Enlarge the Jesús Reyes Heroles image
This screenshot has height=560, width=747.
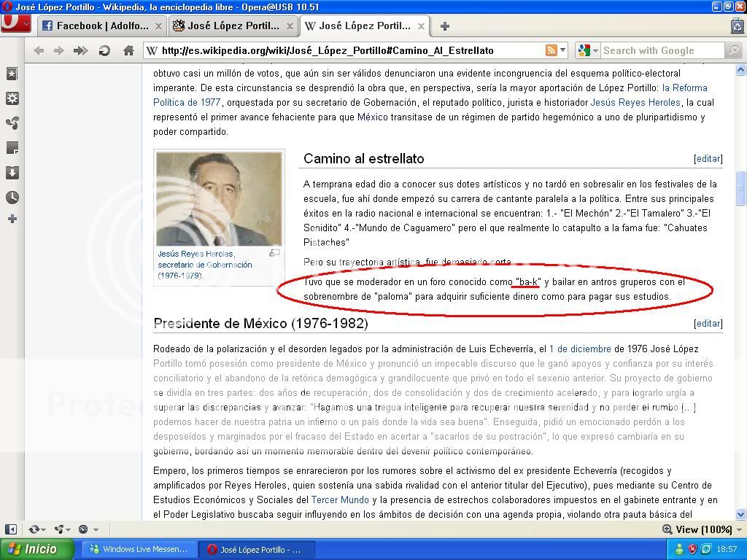tap(274, 253)
